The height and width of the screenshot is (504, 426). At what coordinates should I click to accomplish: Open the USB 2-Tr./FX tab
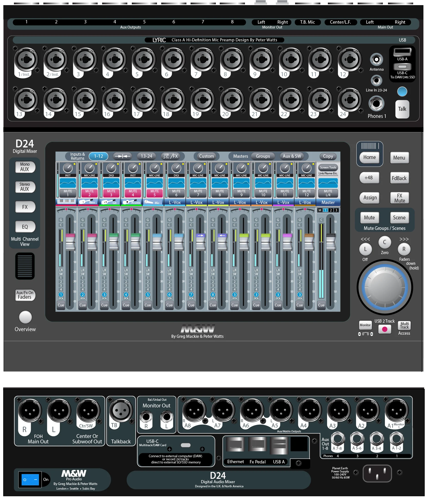[x=171, y=156]
